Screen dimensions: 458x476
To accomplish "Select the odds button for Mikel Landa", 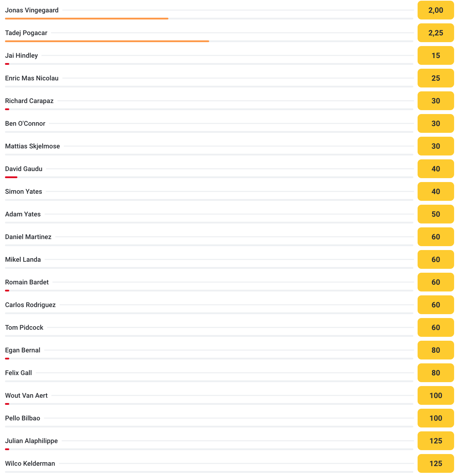I will 436,260.
